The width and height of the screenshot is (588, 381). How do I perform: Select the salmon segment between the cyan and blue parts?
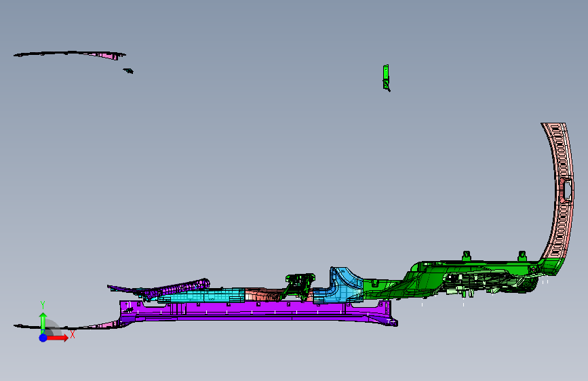[262, 294]
